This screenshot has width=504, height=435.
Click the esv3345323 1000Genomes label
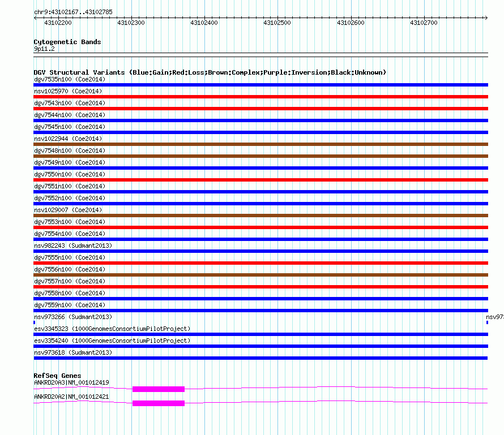[112, 329]
